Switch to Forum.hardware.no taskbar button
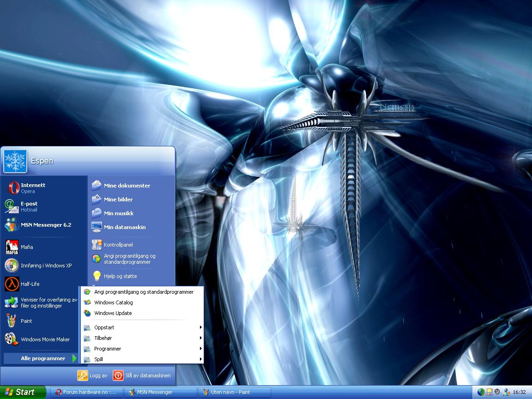 (86, 392)
